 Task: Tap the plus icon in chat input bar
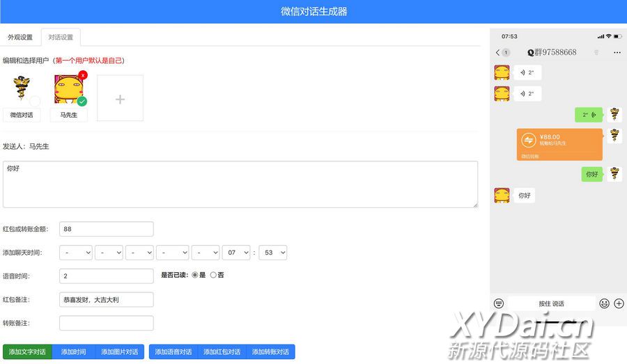[619, 303]
